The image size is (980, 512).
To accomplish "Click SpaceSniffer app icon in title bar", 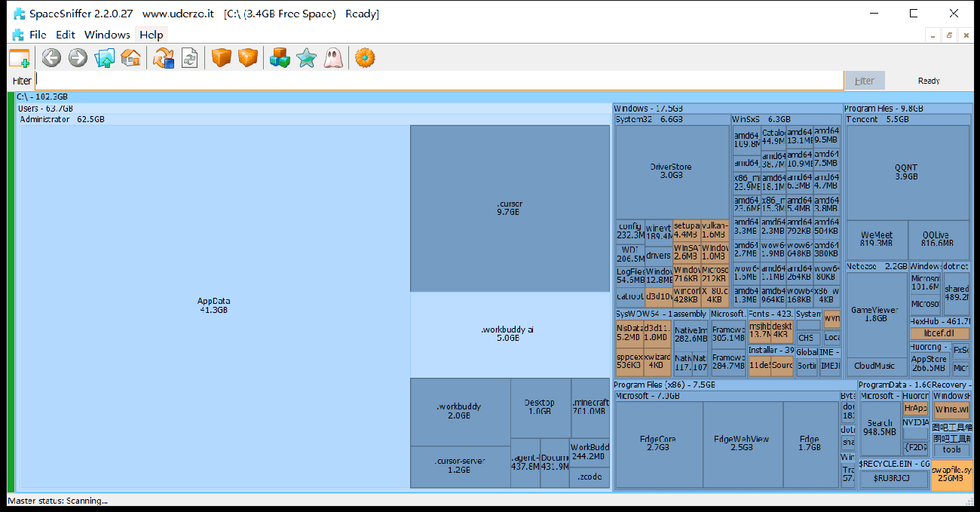I will [19, 14].
